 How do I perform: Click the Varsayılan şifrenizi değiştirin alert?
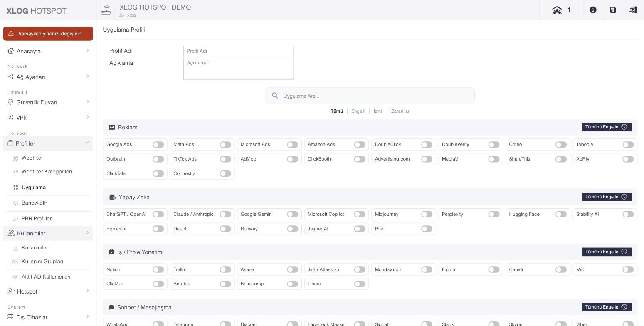pyautogui.click(x=48, y=34)
